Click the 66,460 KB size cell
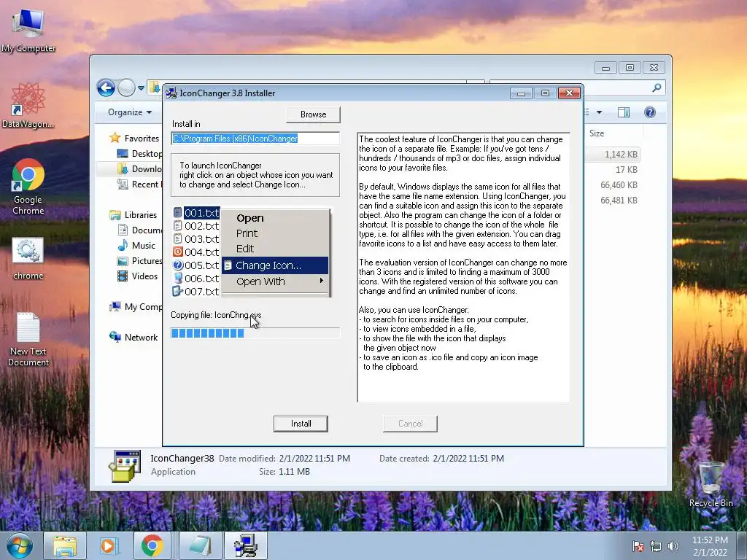 point(619,184)
